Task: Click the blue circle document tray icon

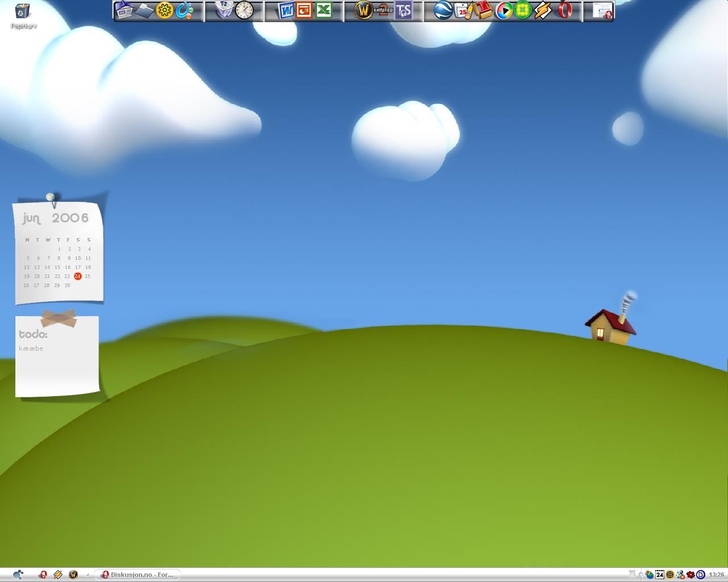Action: (701, 575)
